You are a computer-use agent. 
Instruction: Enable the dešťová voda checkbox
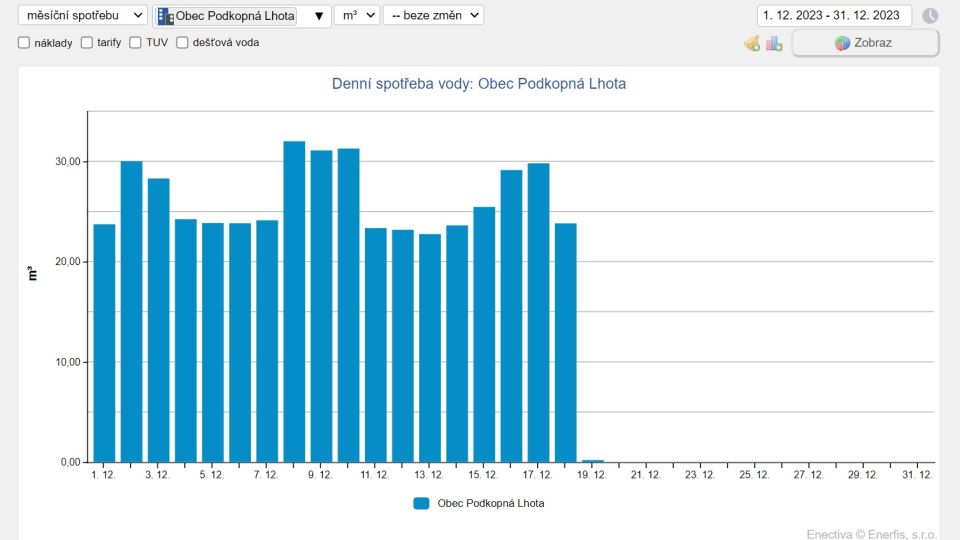tap(183, 43)
